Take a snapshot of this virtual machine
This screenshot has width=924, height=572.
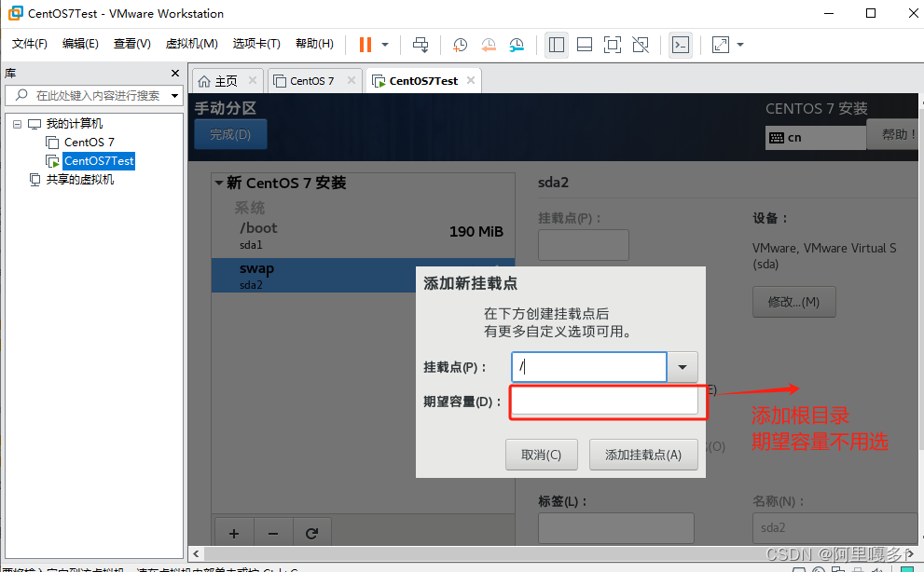pyautogui.click(x=459, y=44)
